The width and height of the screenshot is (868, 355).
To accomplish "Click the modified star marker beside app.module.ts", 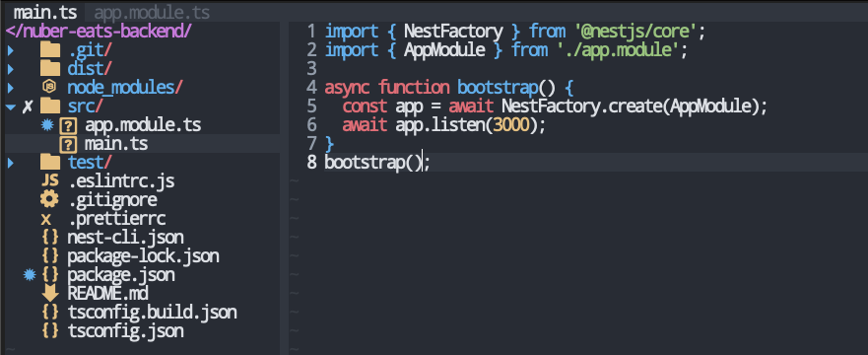I will coord(47,124).
